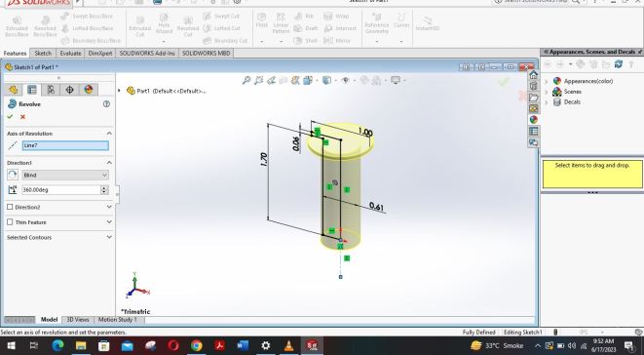Select the 1.70 dimension in the sketch
Viewport: 644px width, 355px height.
[x=264, y=160]
